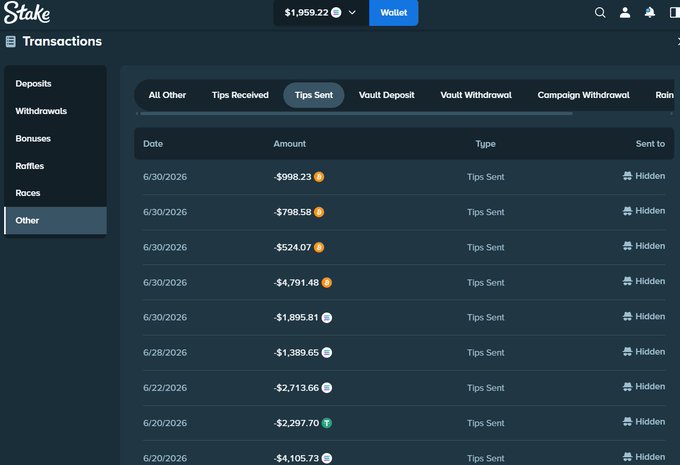This screenshot has width=680, height=465.
Task: Click the -$998.23 amount
Action: 293,177
